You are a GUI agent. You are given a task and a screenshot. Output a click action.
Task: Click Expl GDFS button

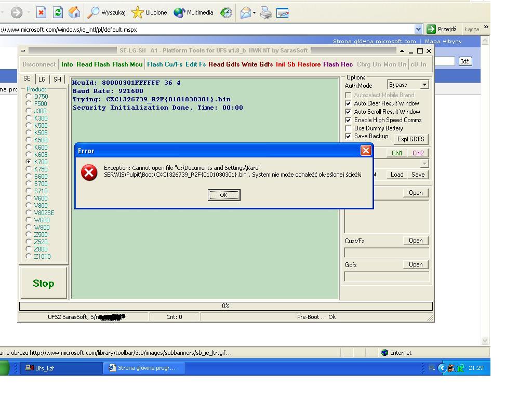tap(411, 139)
